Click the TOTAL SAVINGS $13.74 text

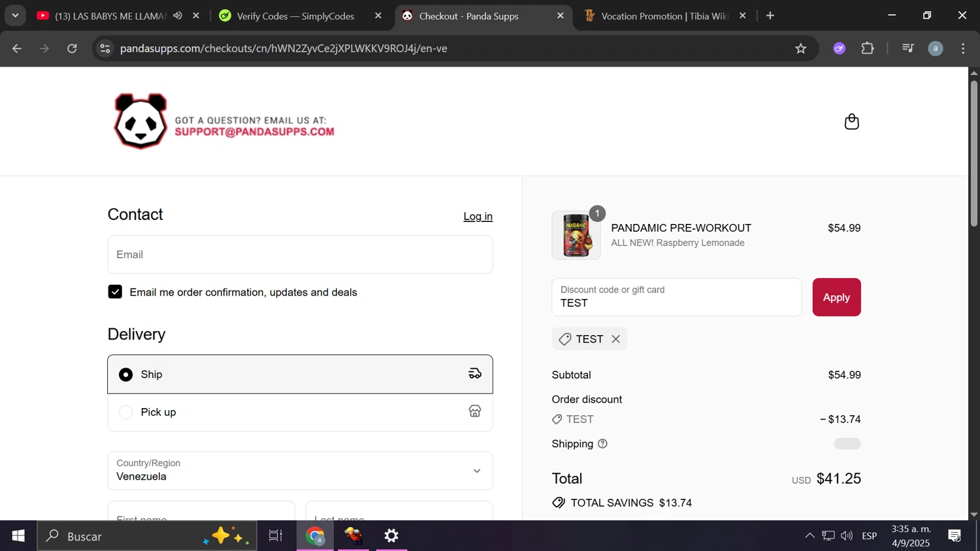[631, 503]
